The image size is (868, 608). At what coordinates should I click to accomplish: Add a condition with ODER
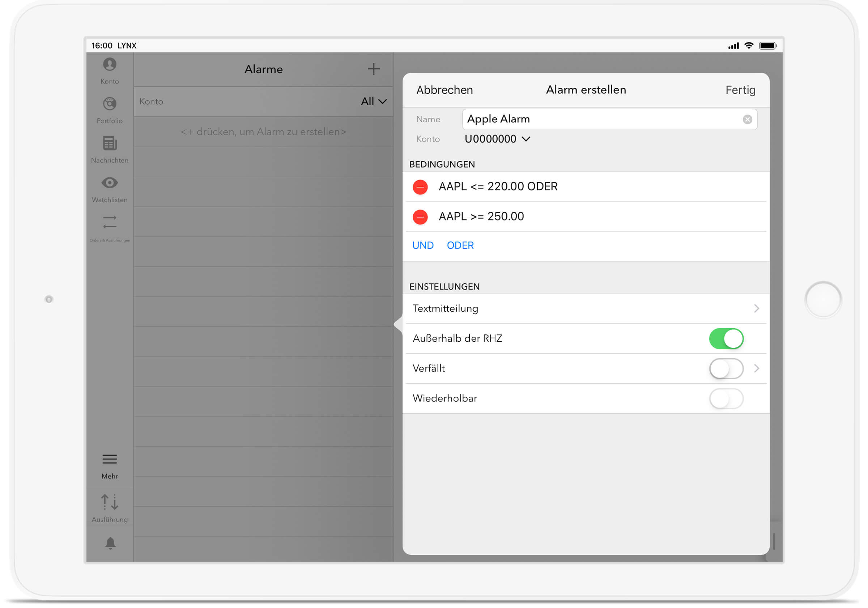pyautogui.click(x=460, y=245)
